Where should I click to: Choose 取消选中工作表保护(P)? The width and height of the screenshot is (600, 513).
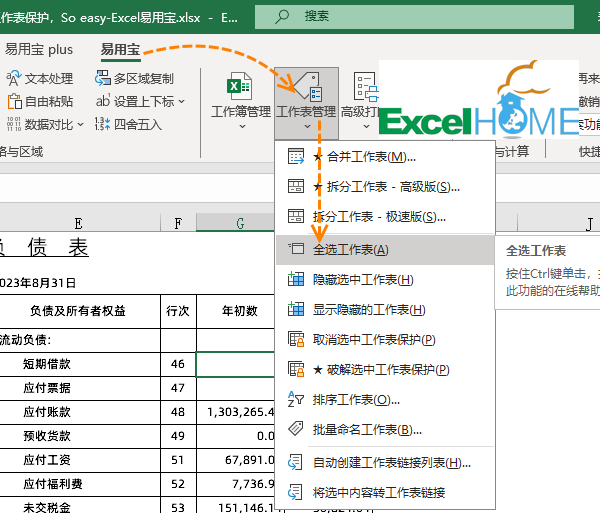tap(385, 339)
